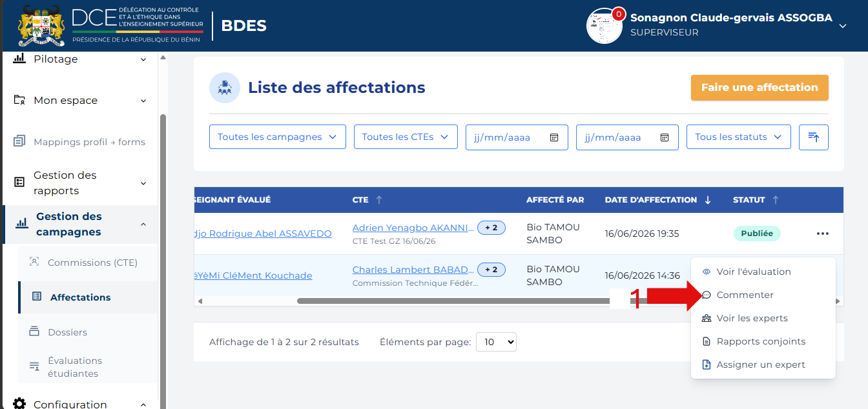
Task: Click the Évaluations étudiantes icon
Action: (35, 366)
